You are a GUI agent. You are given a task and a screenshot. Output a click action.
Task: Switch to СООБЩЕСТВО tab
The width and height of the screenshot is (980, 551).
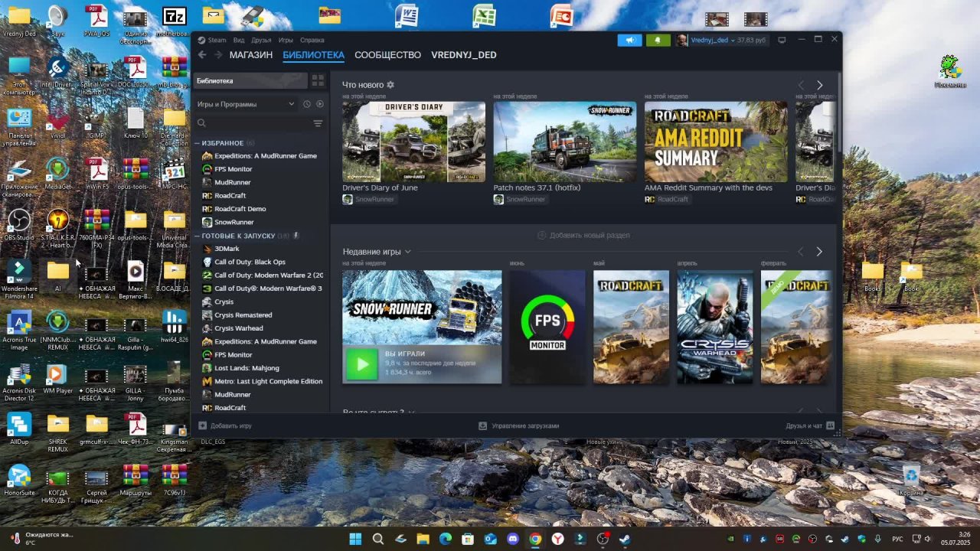pyautogui.click(x=387, y=55)
